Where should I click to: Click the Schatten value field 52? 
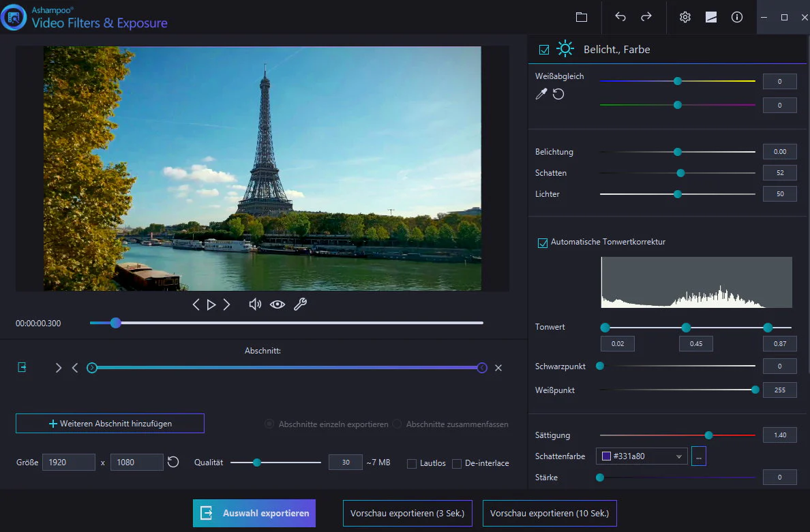coord(779,173)
